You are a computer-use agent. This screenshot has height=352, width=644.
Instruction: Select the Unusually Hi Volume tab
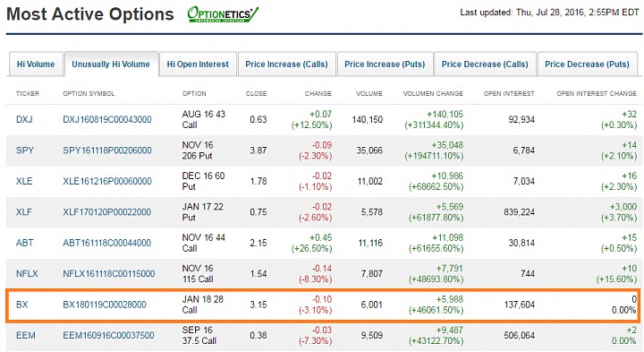click(111, 64)
